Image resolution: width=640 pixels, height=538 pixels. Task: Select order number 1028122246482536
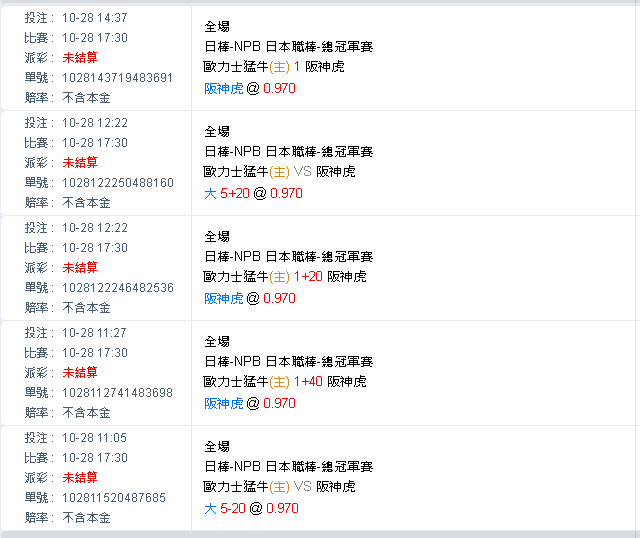click(x=118, y=287)
